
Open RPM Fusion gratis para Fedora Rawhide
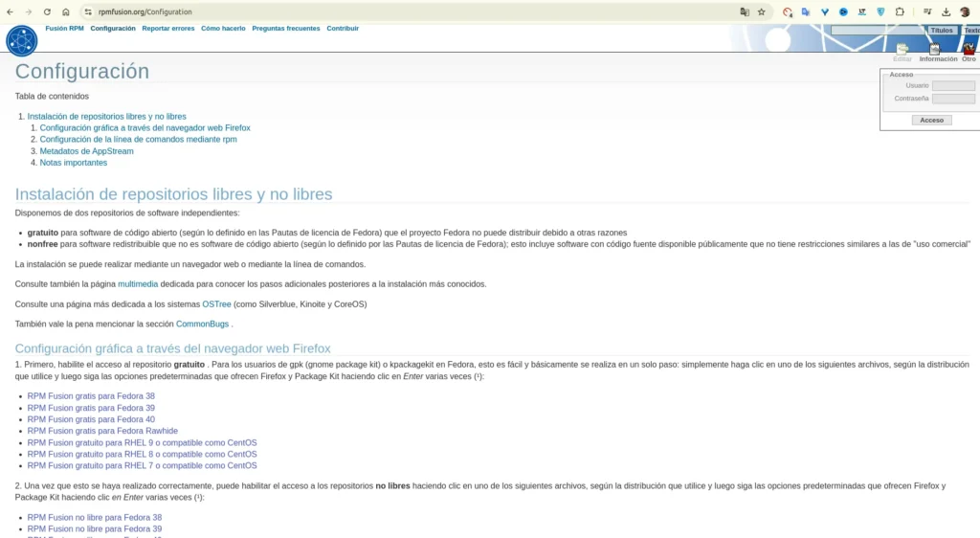[102, 431]
